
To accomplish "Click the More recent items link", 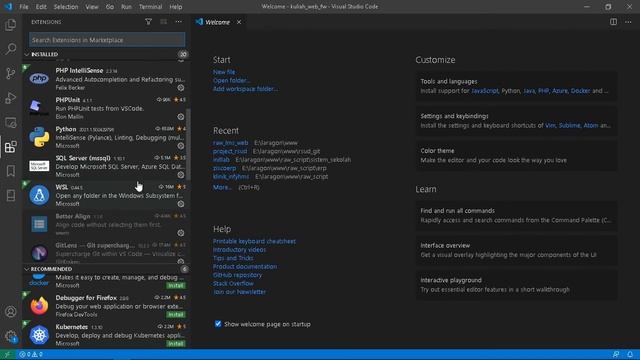I will point(222,187).
